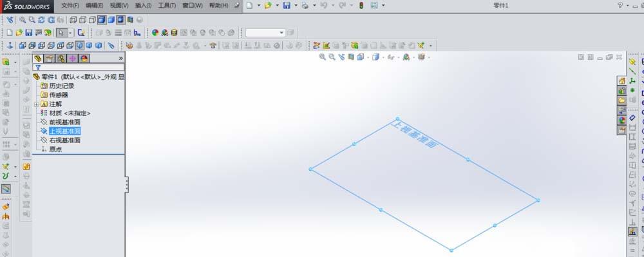Switch to ConfigurationManager tab

pos(61,59)
